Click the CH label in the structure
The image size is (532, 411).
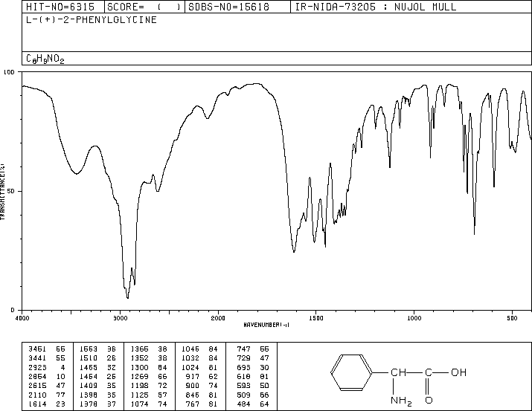pyautogui.click(x=398, y=372)
